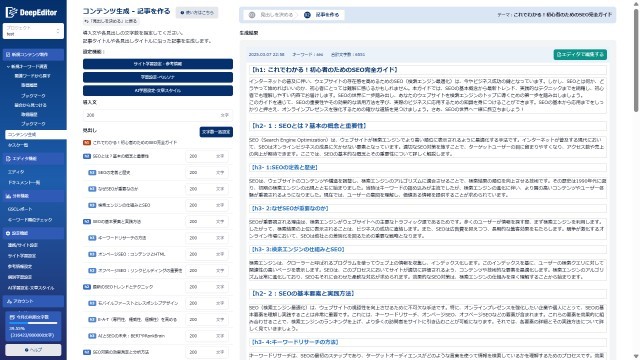This screenshot has height=360, width=640.
Task: Open エディタ in the sidebar
Action: pos(16,172)
